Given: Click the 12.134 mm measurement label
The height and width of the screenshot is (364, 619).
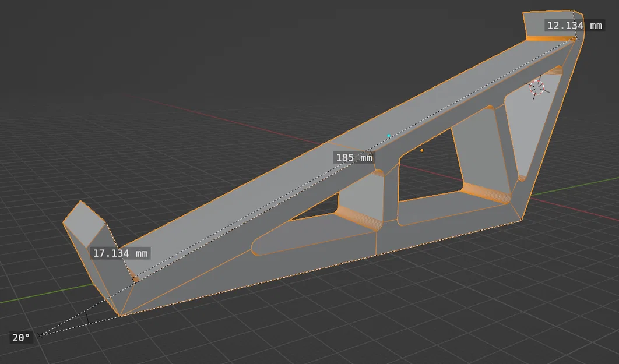Looking at the screenshot, I should pyautogui.click(x=574, y=26).
